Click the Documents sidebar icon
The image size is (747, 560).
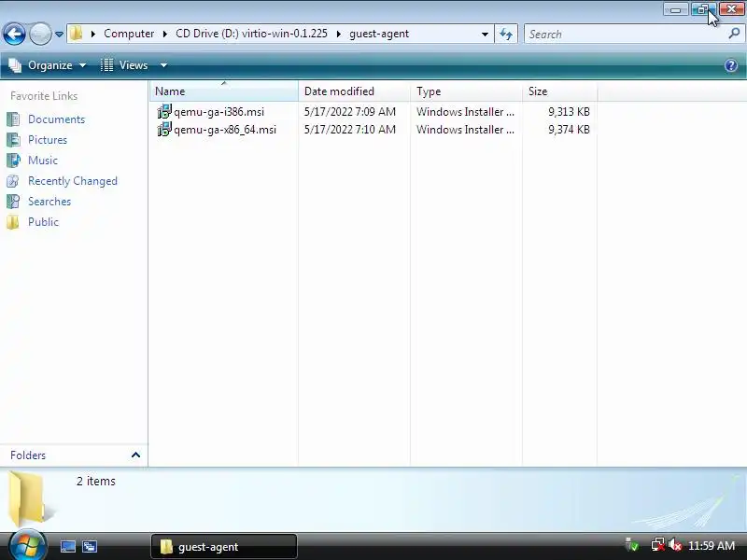pos(13,119)
